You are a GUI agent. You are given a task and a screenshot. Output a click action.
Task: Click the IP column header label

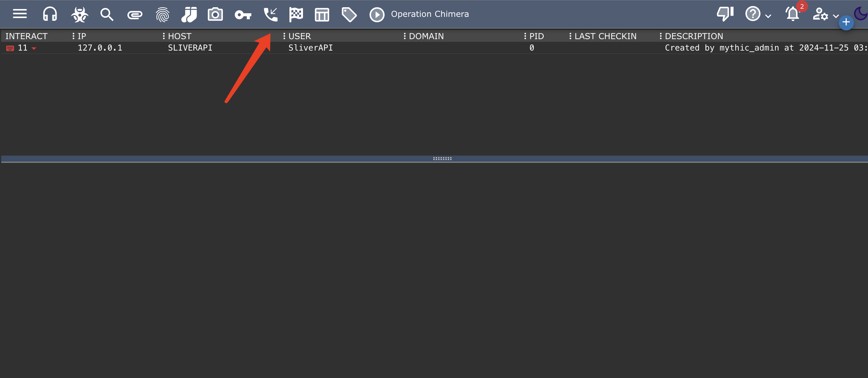click(82, 36)
